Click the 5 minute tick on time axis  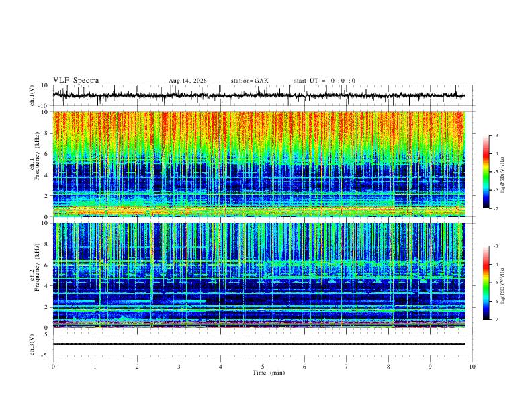(x=263, y=367)
